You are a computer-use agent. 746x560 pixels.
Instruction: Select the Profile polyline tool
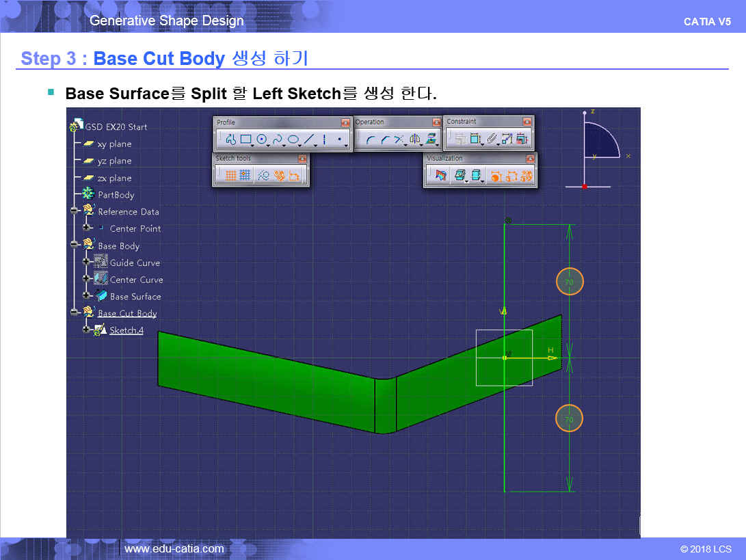(230, 139)
